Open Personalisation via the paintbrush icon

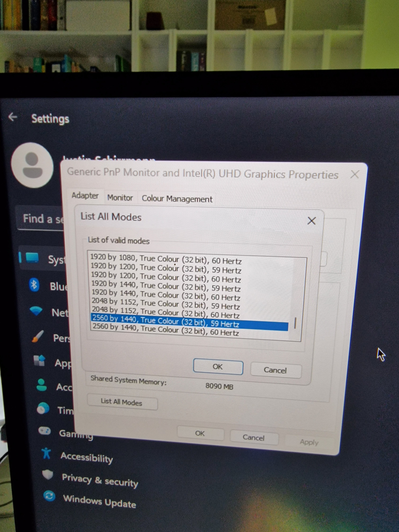coord(38,336)
